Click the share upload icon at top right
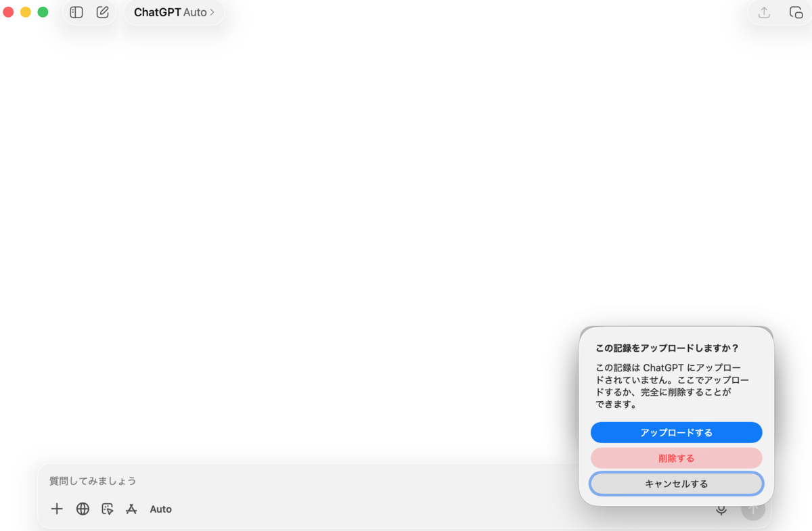This screenshot has width=812, height=531. pyautogui.click(x=764, y=12)
